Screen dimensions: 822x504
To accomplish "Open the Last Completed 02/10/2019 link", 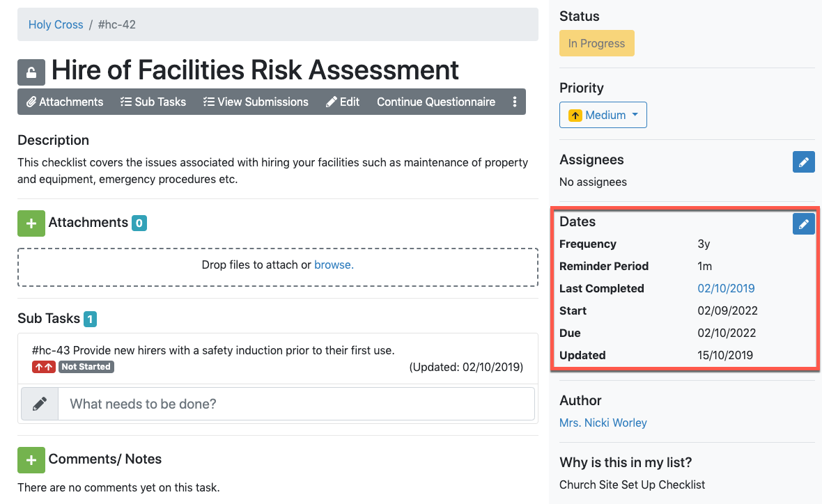I will (726, 288).
